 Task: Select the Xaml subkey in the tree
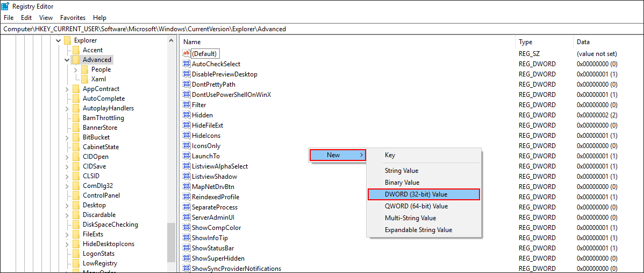click(x=98, y=79)
